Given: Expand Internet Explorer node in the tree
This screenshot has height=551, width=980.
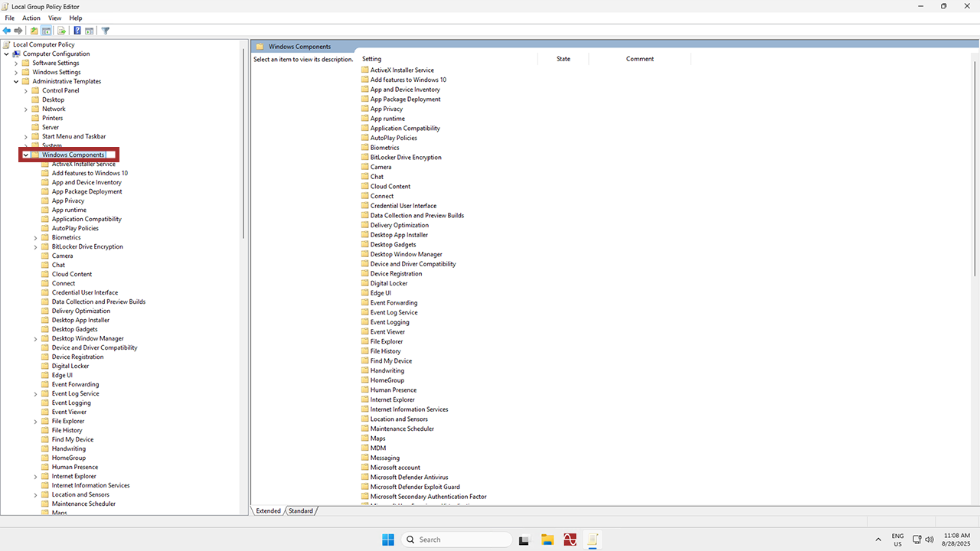Looking at the screenshot, I should pyautogui.click(x=35, y=477).
